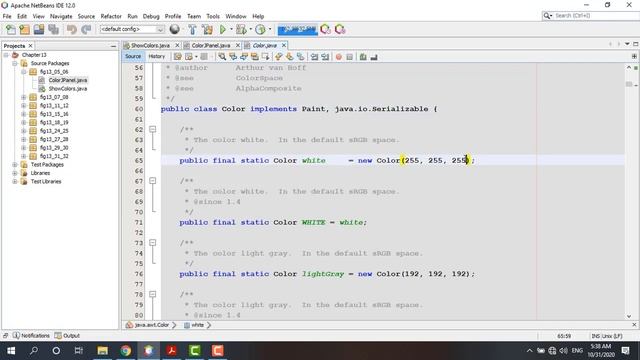Click the Shift Line Right icon

325,57
